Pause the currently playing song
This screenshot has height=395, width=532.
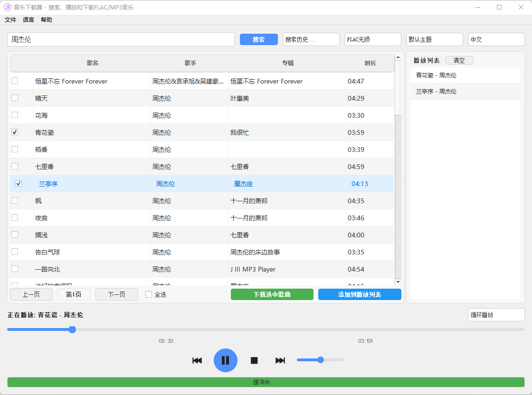tap(226, 360)
